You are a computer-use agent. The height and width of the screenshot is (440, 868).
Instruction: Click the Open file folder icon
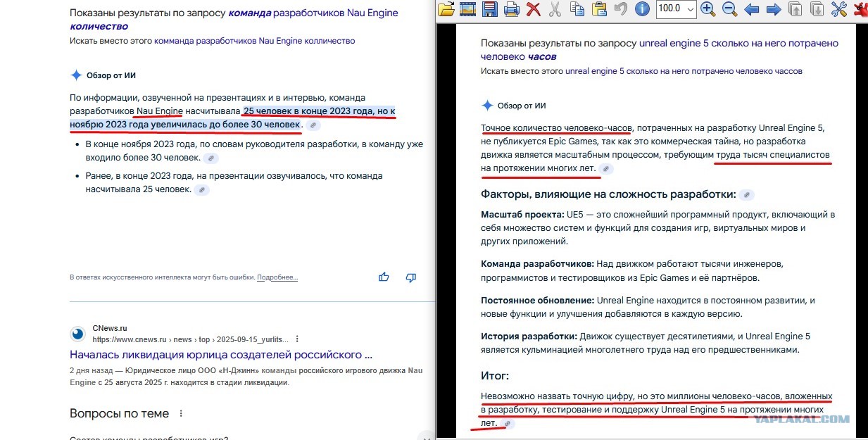446,9
